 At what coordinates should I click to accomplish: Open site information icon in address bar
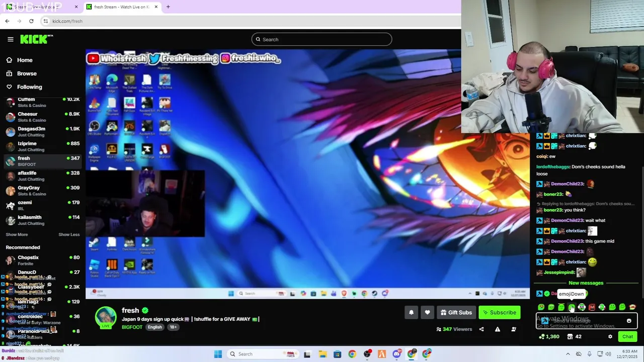45,21
